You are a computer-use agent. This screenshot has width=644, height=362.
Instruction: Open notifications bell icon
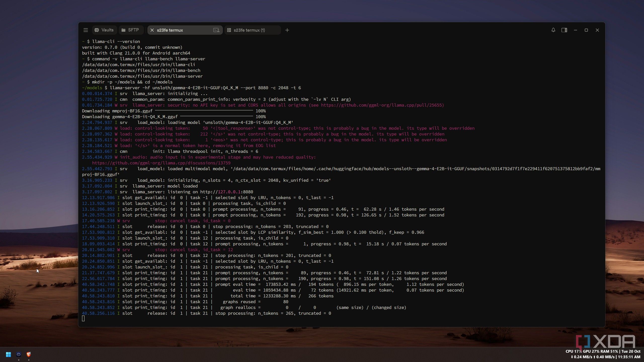[x=553, y=30]
